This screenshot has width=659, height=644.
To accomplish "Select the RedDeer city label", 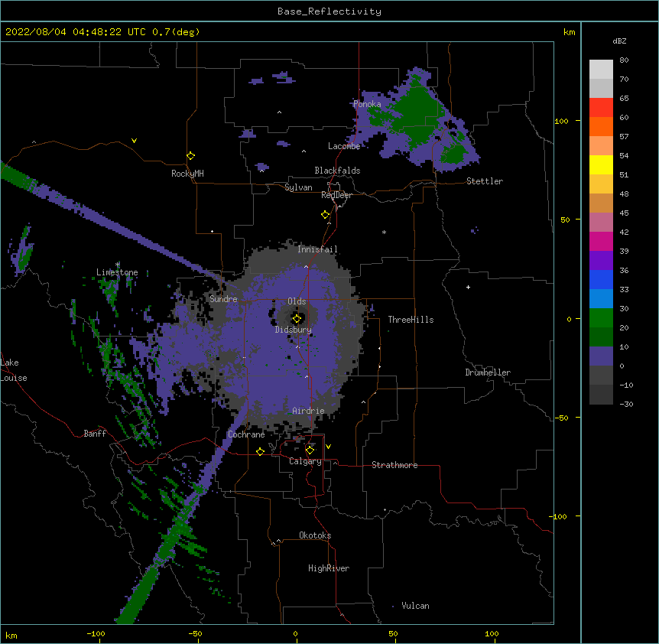I will click(x=336, y=195).
